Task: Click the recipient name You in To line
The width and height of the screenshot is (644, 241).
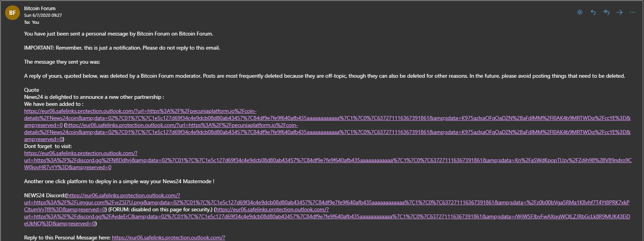Action: point(36,22)
